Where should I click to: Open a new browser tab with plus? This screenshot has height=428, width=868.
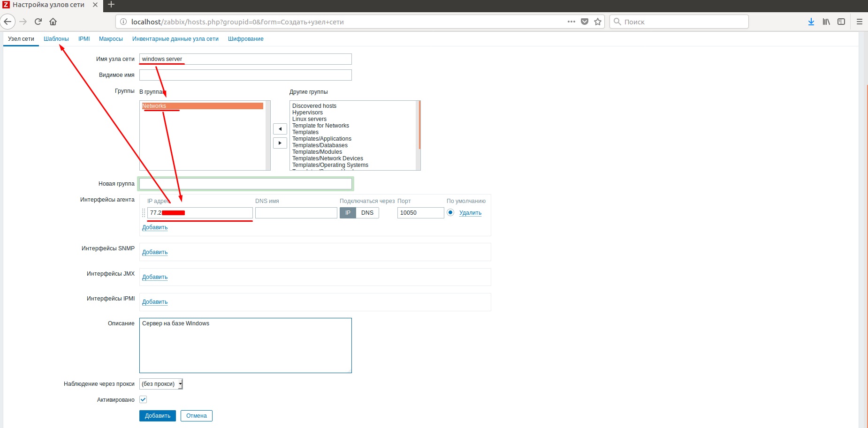pyautogui.click(x=111, y=5)
